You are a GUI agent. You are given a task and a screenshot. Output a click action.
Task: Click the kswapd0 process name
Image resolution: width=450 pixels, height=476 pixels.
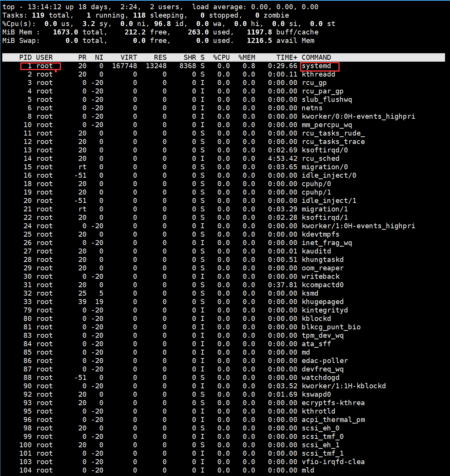click(x=316, y=394)
